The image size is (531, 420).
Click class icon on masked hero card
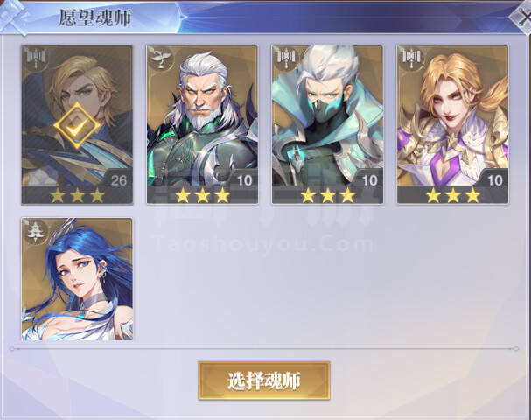286,59
